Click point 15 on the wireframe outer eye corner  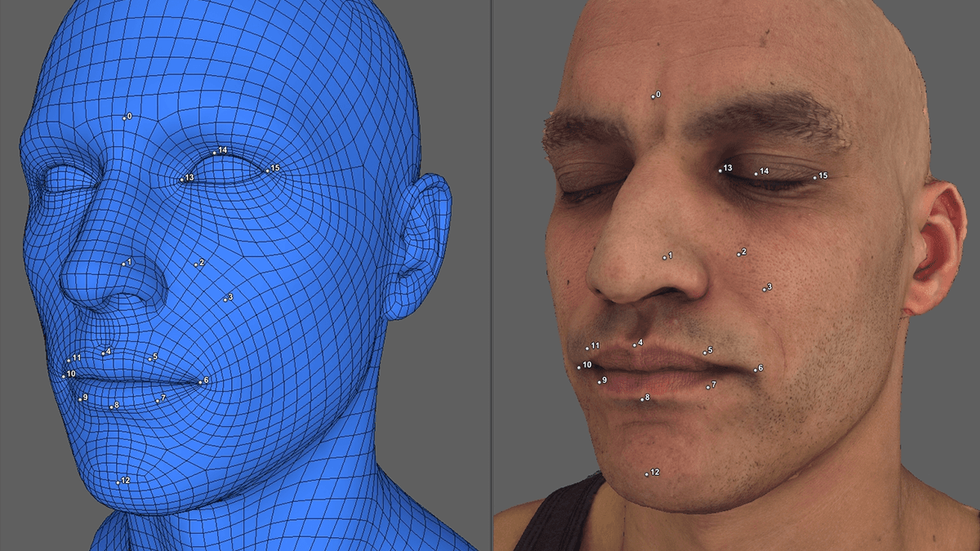[x=267, y=171]
